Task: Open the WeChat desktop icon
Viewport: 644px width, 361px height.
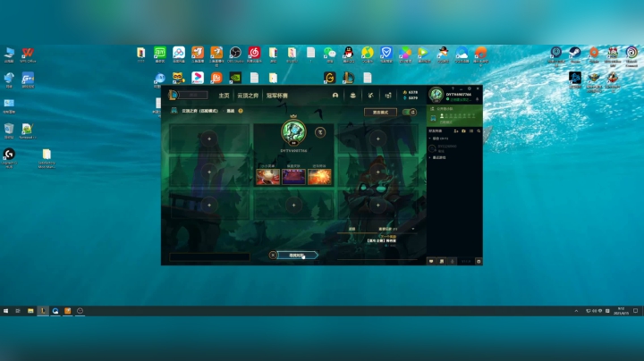Action: click(x=329, y=53)
